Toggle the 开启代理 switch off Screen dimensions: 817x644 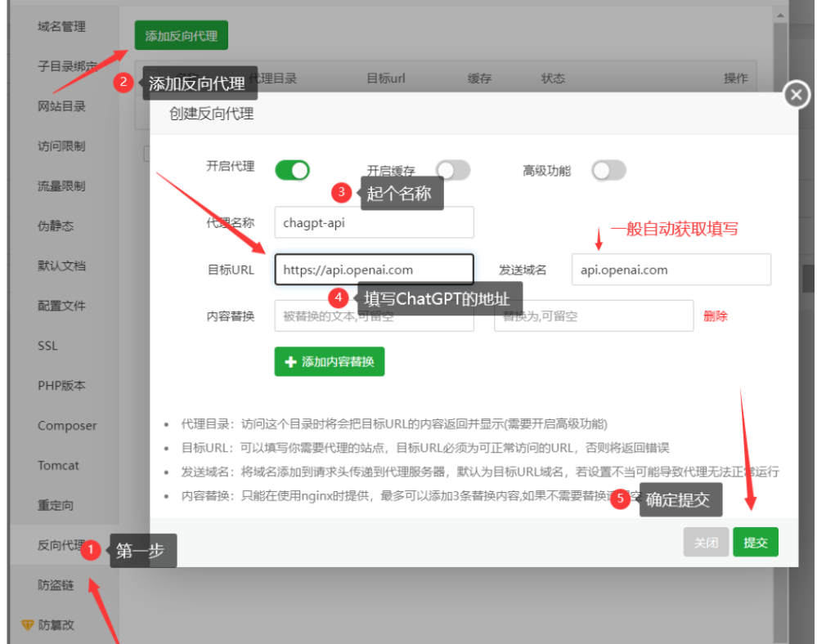(x=292, y=170)
